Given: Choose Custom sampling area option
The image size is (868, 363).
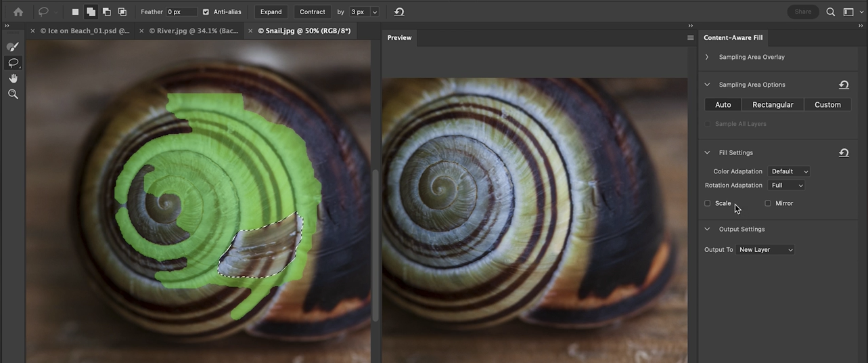Looking at the screenshot, I should 827,105.
